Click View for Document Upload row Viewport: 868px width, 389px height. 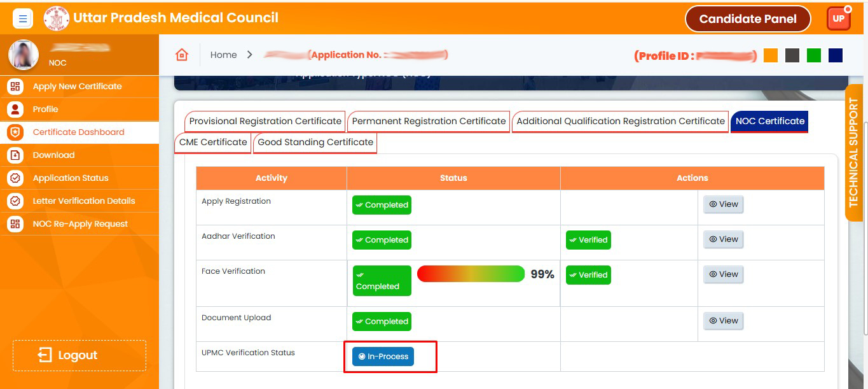[x=723, y=321]
